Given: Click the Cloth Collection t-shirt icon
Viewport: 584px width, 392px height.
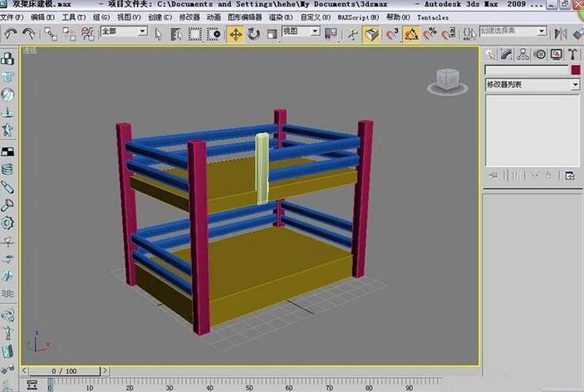Looking at the screenshot, I should pos(7,76).
